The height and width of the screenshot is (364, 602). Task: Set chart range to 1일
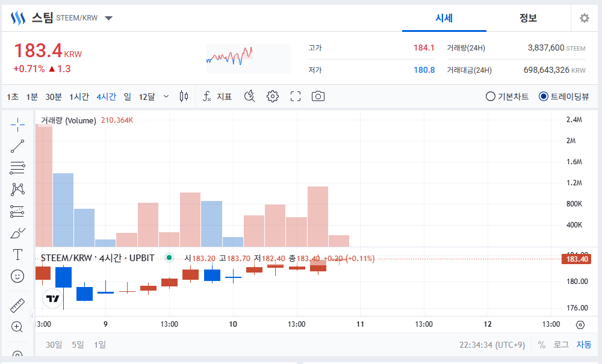click(100, 345)
